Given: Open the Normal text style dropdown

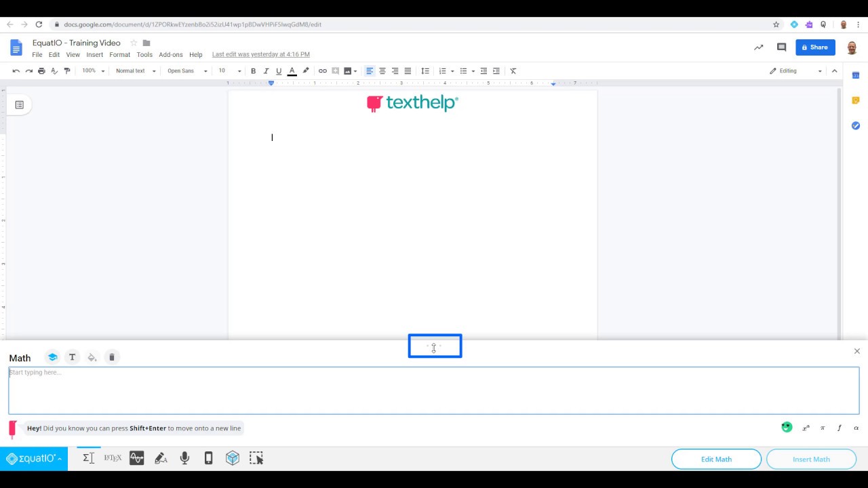Looking at the screenshot, I should 136,70.
